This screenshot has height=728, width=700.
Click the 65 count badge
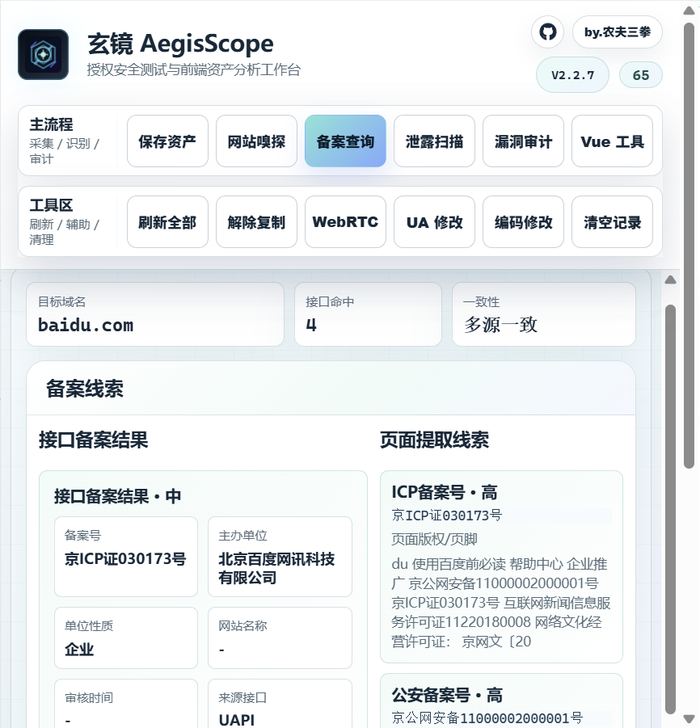(x=640, y=75)
